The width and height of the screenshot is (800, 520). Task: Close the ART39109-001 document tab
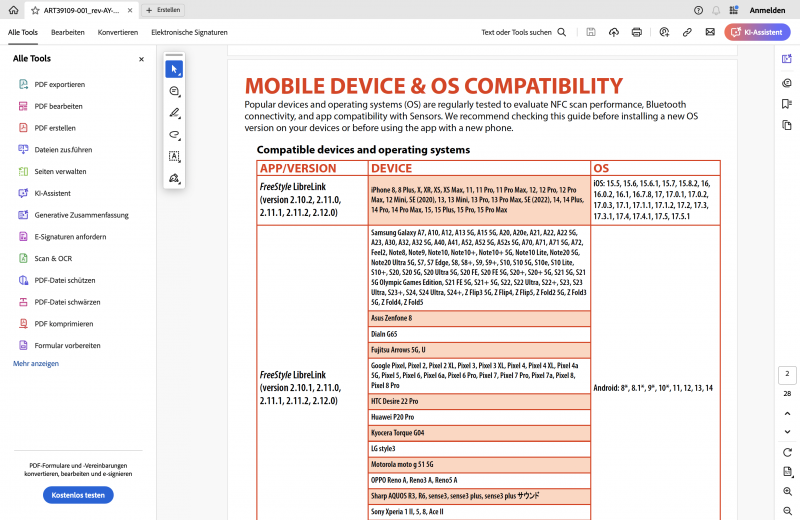click(130, 10)
